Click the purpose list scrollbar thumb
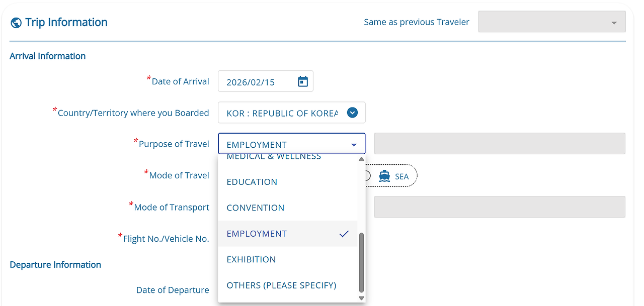The image size is (644, 306). (361, 261)
